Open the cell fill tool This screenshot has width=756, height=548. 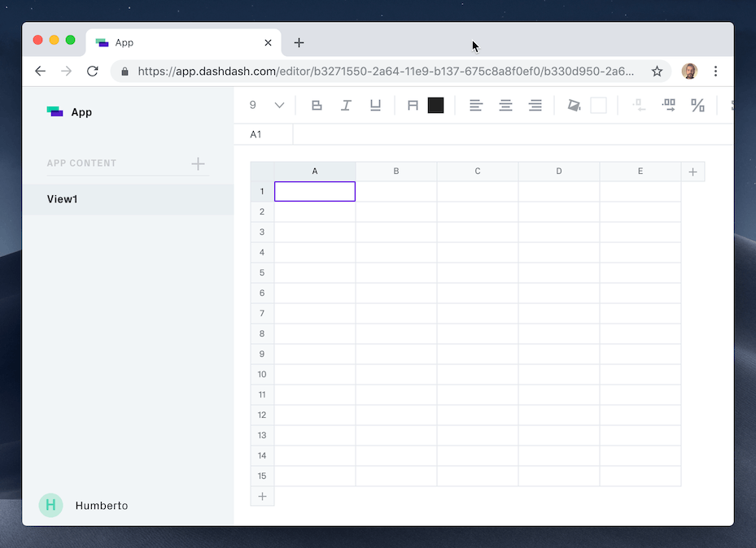pyautogui.click(x=573, y=105)
